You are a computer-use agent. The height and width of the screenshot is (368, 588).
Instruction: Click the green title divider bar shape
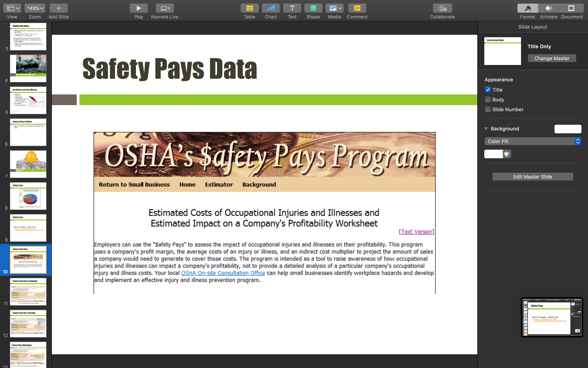point(278,100)
